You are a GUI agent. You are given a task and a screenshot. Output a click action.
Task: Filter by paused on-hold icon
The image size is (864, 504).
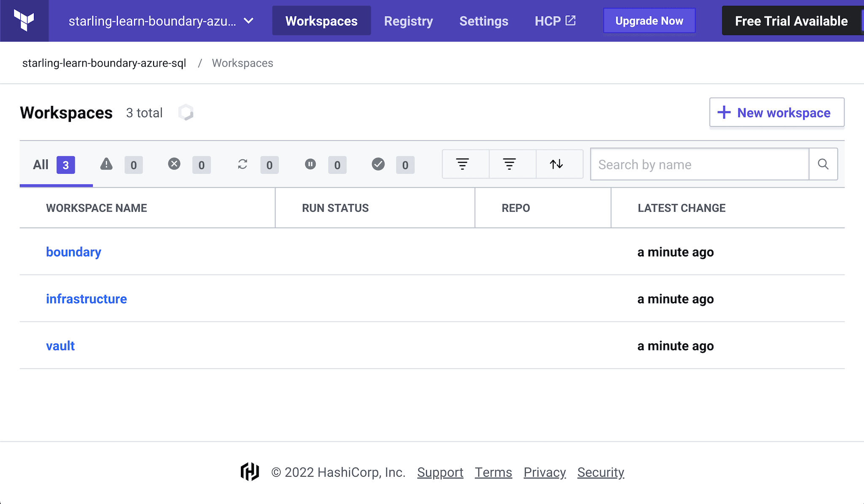coord(310,164)
